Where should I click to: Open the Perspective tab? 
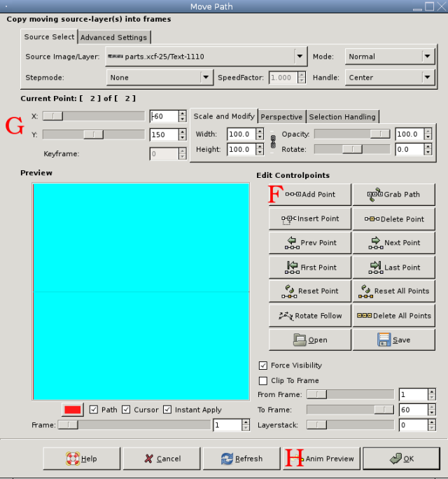[281, 117]
